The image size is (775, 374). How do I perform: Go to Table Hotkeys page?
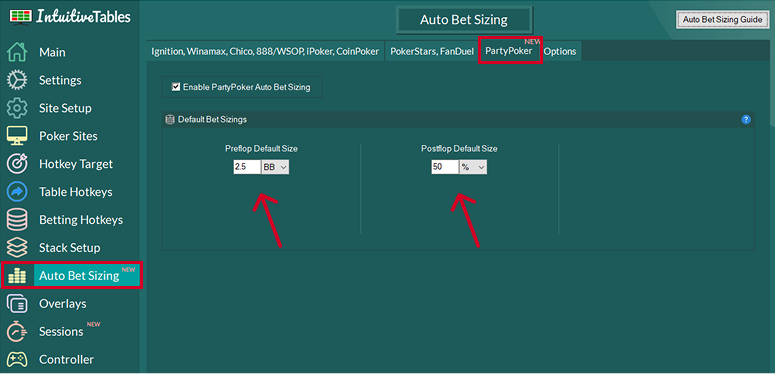click(76, 192)
